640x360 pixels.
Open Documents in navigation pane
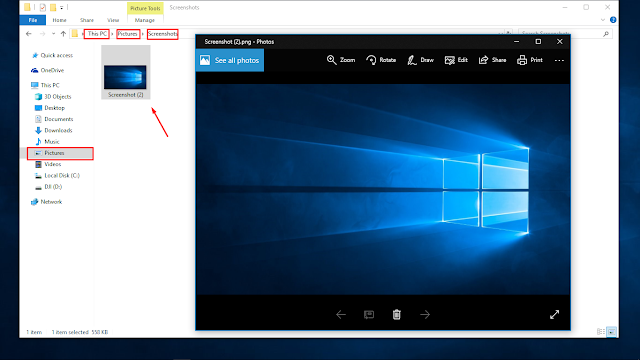(54, 119)
